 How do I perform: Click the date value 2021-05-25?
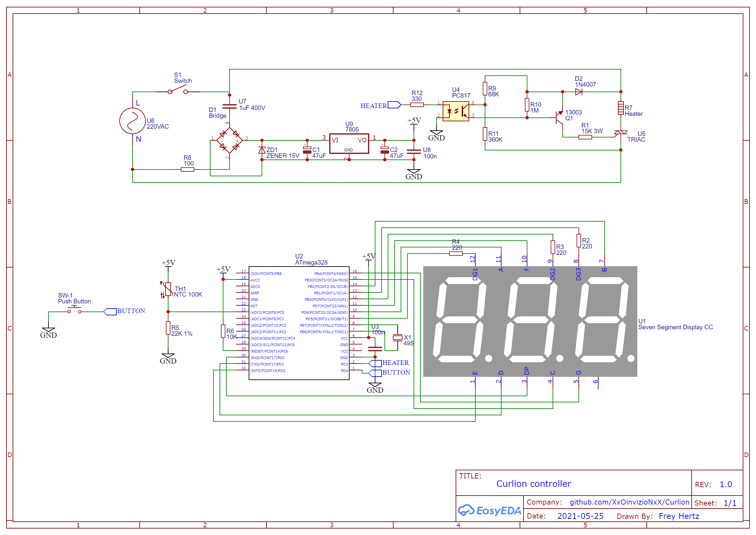click(x=580, y=516)
